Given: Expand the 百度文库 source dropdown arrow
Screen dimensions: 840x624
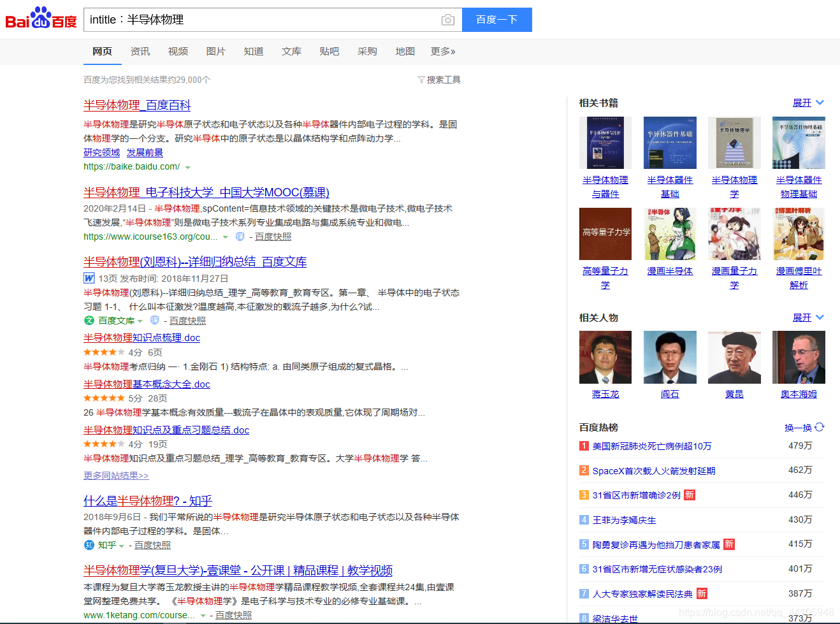Looking at the screenshot, I should tap(140, 321).
